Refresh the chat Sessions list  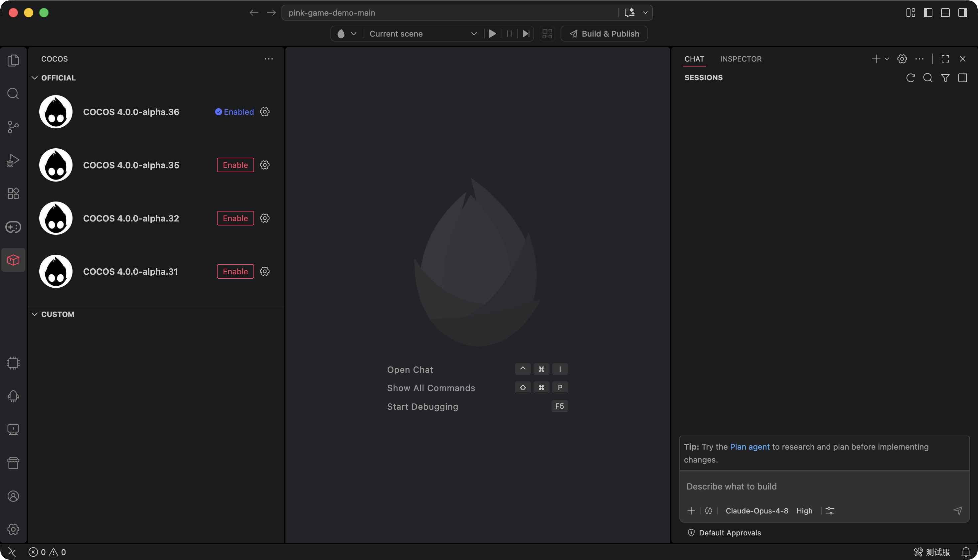coord(910,78)
